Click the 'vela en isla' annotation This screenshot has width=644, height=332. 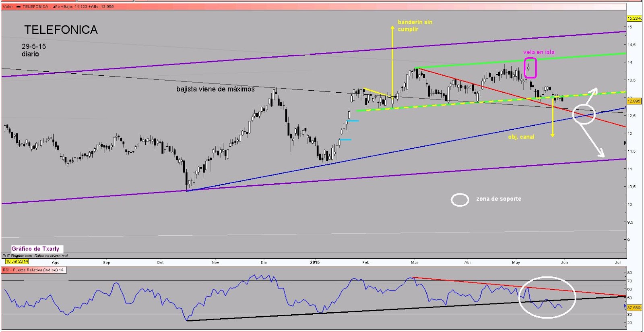pyautogui.click(x=539, y=52)
